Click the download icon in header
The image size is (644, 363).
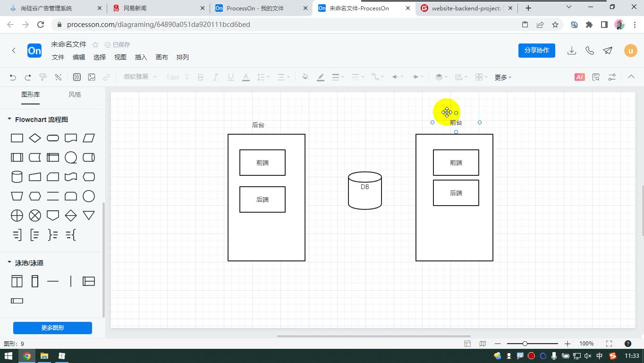[x=572, y=51]
